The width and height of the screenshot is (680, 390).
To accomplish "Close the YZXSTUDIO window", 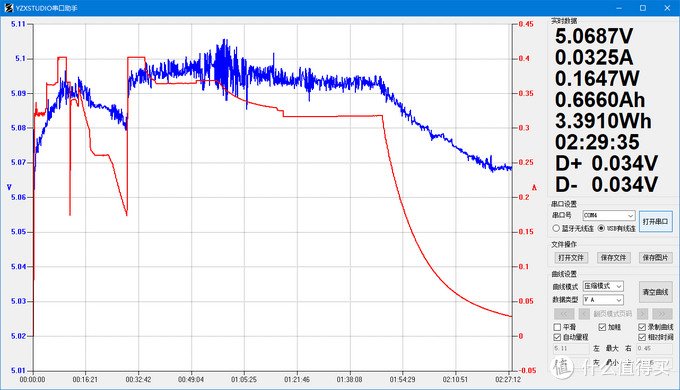I will click(667, 8).
